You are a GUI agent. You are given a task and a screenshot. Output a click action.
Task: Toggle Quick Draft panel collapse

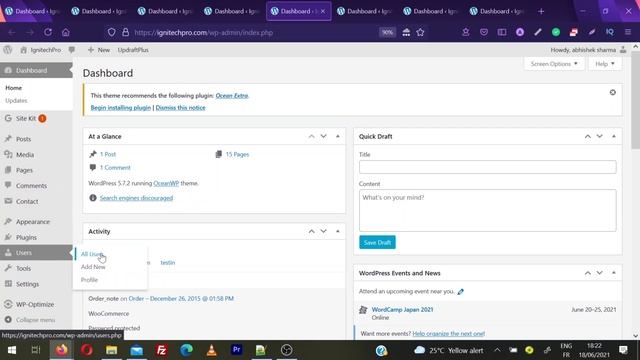pyautogui.click(x=614, y=136)
